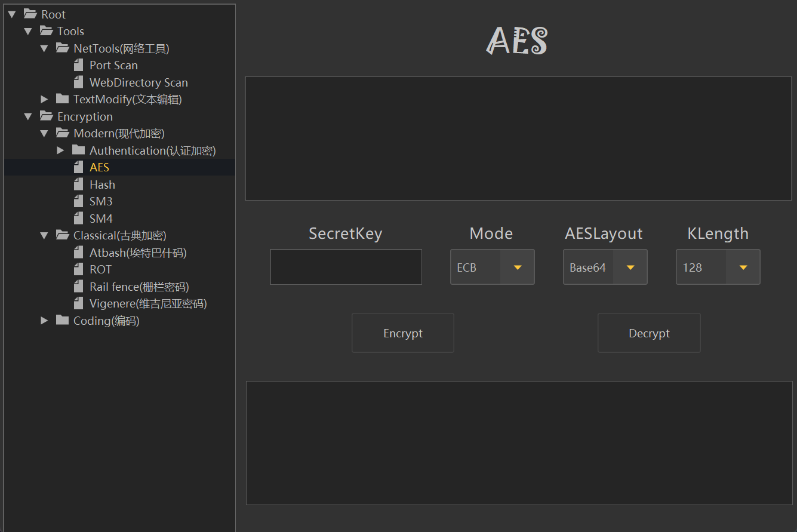Click the Port Scan file icon
This screenshot has height=532, width=797.
(78, 65)
